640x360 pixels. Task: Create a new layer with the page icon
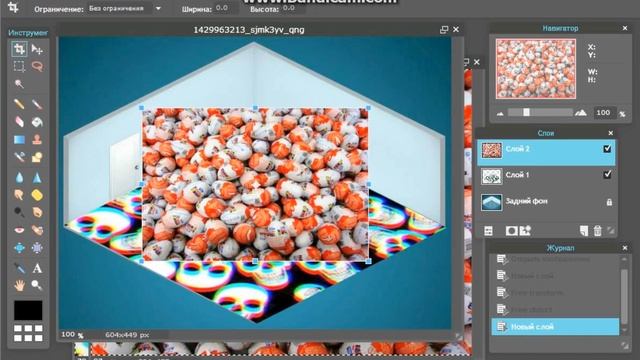pyautogui.click(x=584, y=231)
